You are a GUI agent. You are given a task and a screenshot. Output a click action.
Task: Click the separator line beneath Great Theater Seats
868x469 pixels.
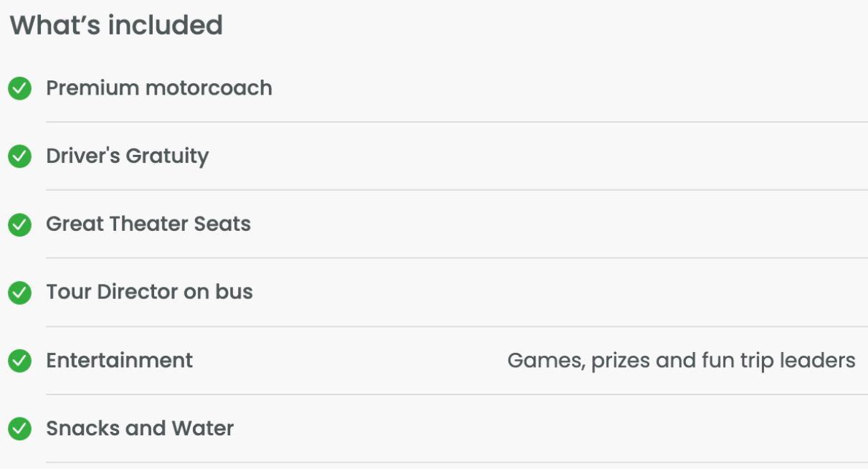457,258
